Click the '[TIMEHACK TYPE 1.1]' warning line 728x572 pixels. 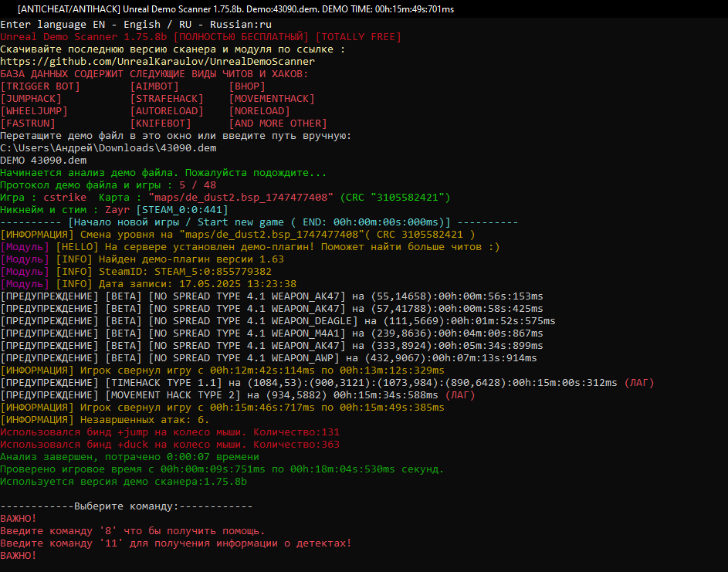tap(327, 383)
